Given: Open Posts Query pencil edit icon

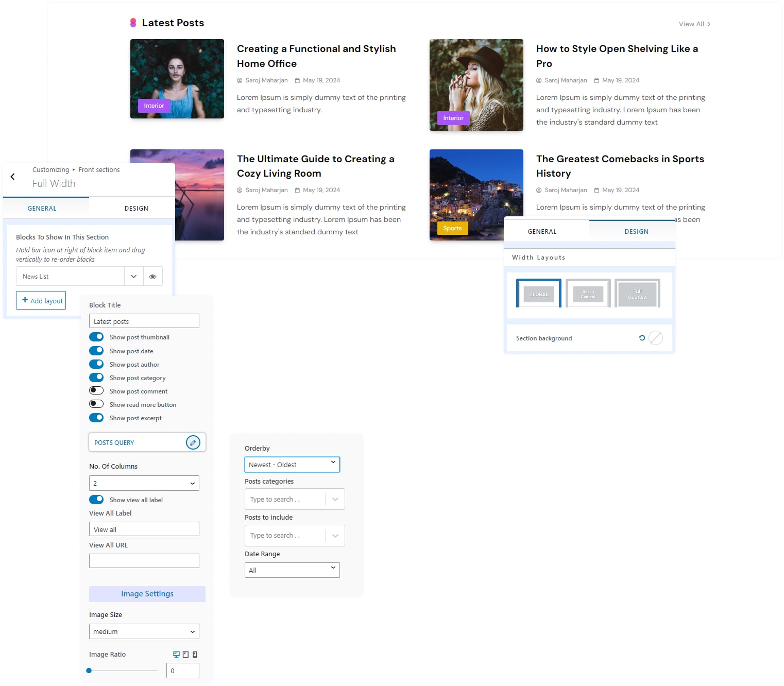Looking at the screenshot, I should [193, 442].
